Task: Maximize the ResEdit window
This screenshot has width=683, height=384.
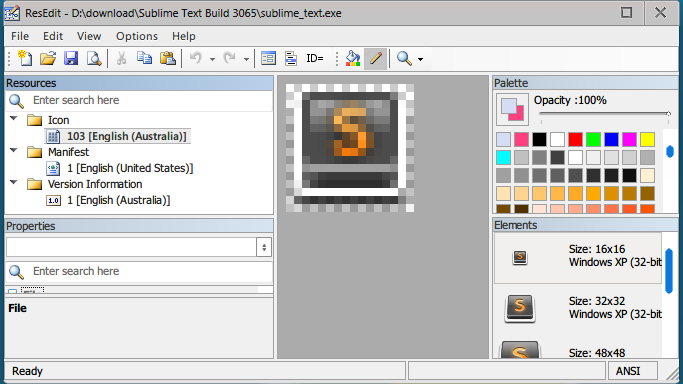Action: (x=626, y=13)
